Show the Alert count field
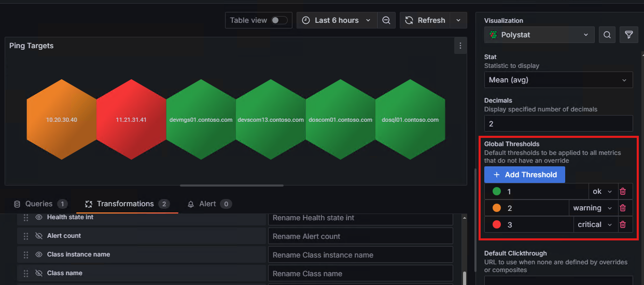 (x=39, y=236)
